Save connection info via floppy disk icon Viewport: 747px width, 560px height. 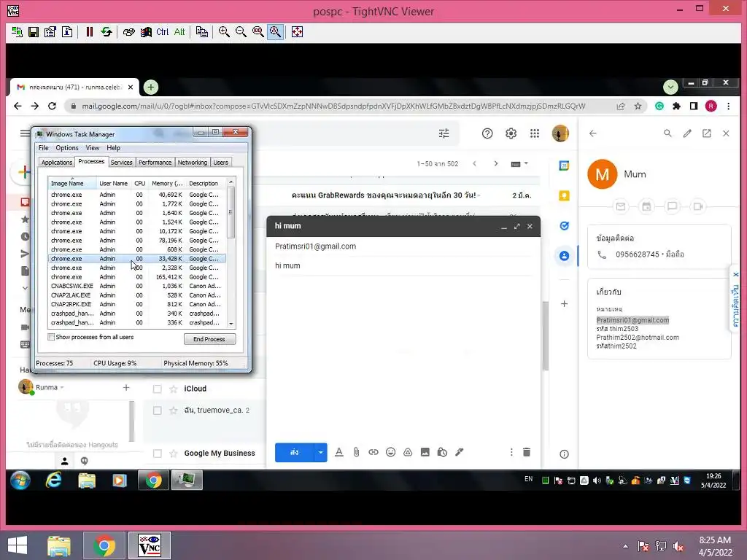[34, 32]
